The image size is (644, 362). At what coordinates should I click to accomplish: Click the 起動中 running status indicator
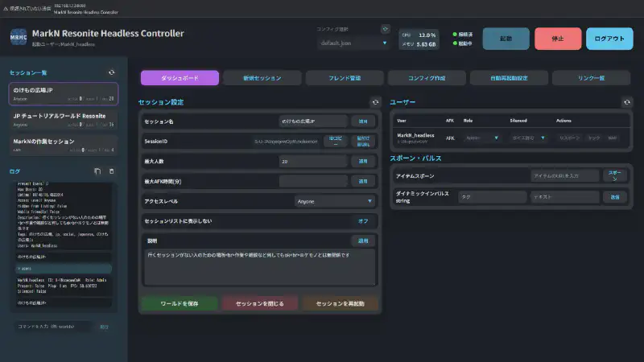pyautogui.click(x=462, y=43)
